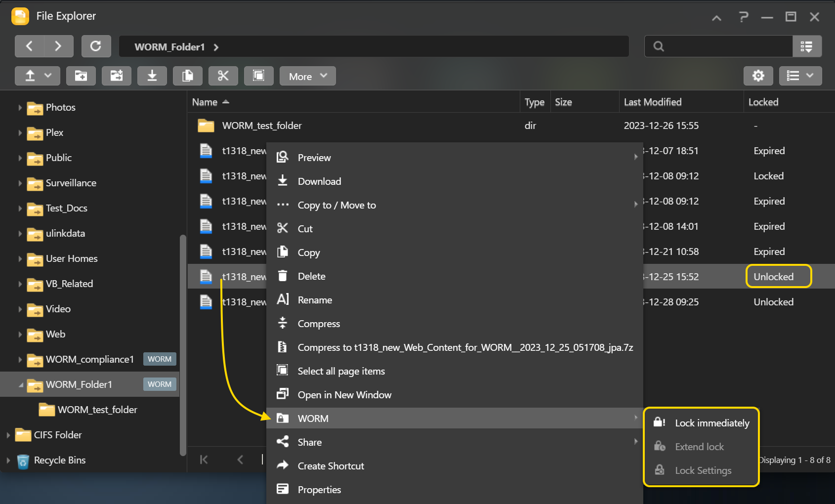The width and height of the screenshot is (835, 504).
Task: Open the WORM submenu entry
Action: (x=455, y=419)
